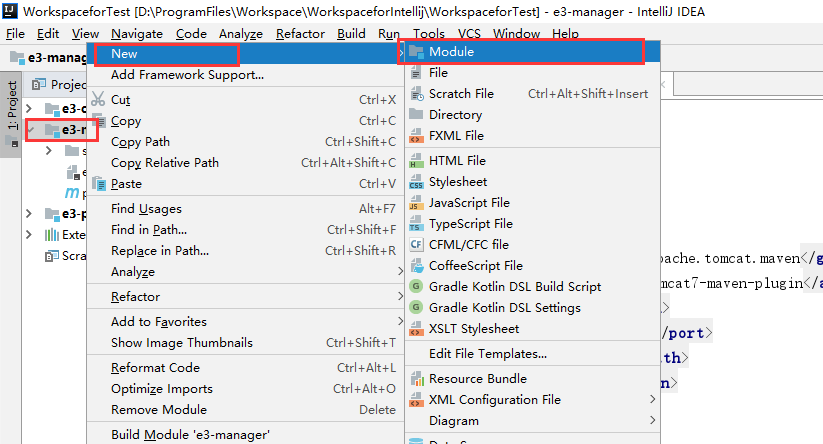
Task: Choose Add Framework Support...
Action: click(x=245, y=75)
